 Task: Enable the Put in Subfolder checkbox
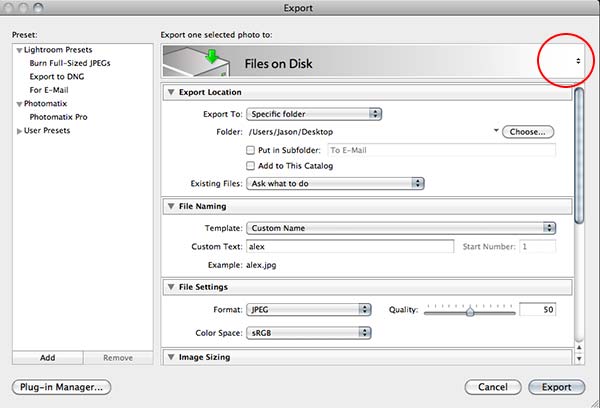pos(250,150)
